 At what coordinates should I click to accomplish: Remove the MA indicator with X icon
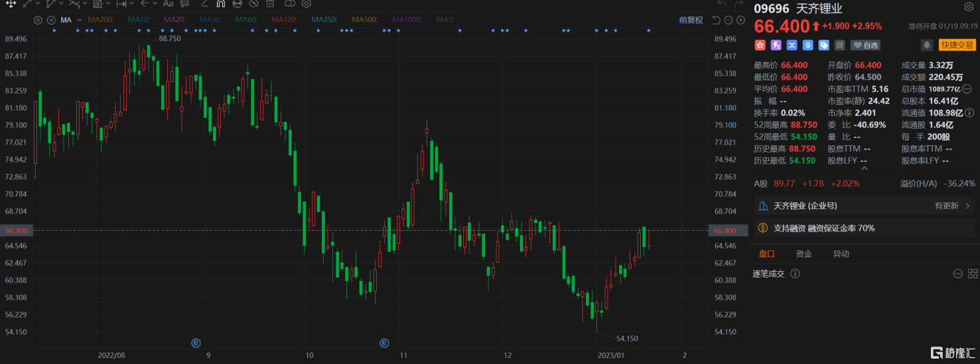[x=51, y=20]
